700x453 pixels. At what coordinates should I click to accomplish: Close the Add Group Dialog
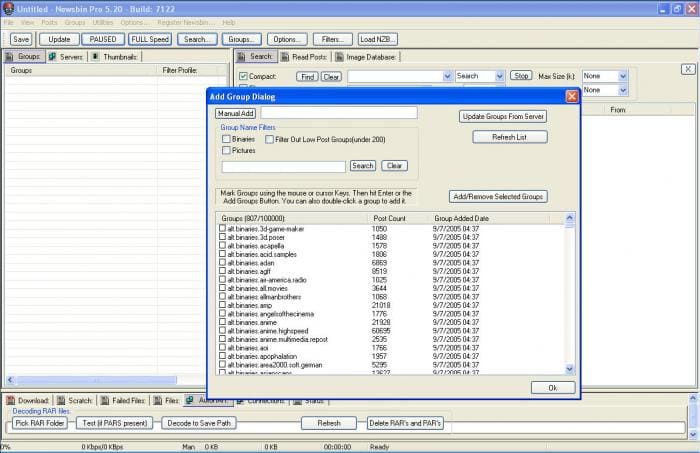point(572,96)
